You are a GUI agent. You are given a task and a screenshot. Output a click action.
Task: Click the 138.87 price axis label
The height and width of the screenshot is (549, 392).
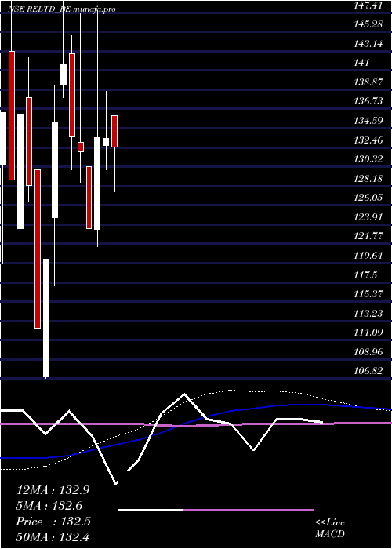point(368,82)
